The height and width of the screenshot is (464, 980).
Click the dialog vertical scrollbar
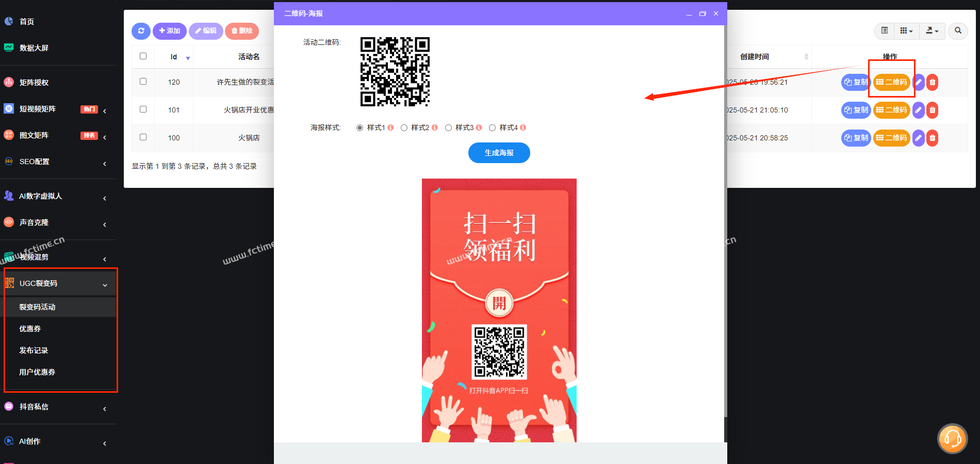tap(725, 222)
